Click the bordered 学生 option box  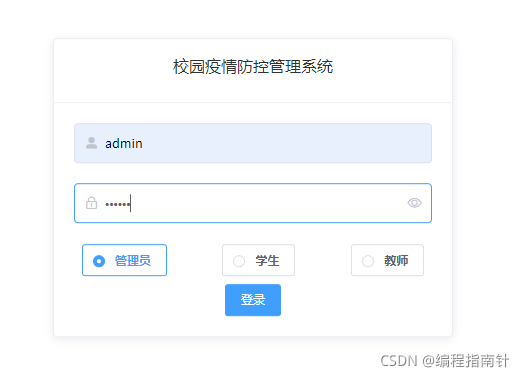[x=258, y=260]
